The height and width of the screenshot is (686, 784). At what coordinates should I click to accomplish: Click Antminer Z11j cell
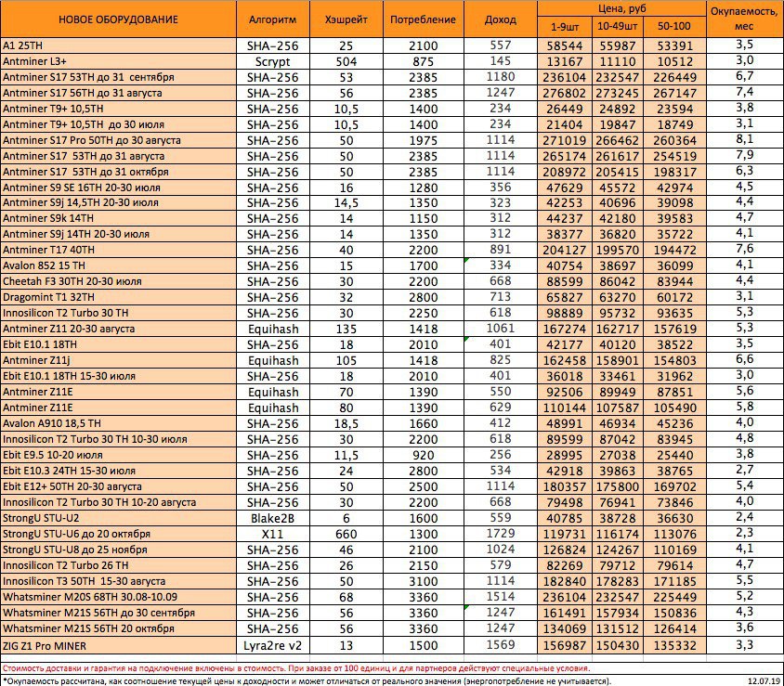coord(118,360)
